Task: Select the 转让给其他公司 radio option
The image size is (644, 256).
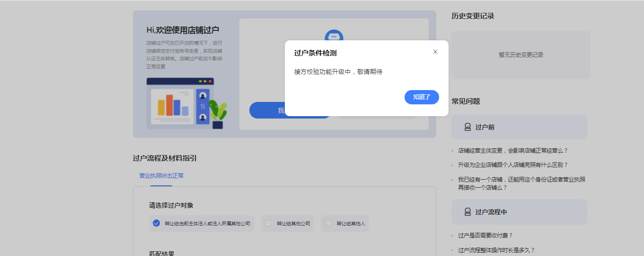Action: pyautogui.click(x=288, y=223)
